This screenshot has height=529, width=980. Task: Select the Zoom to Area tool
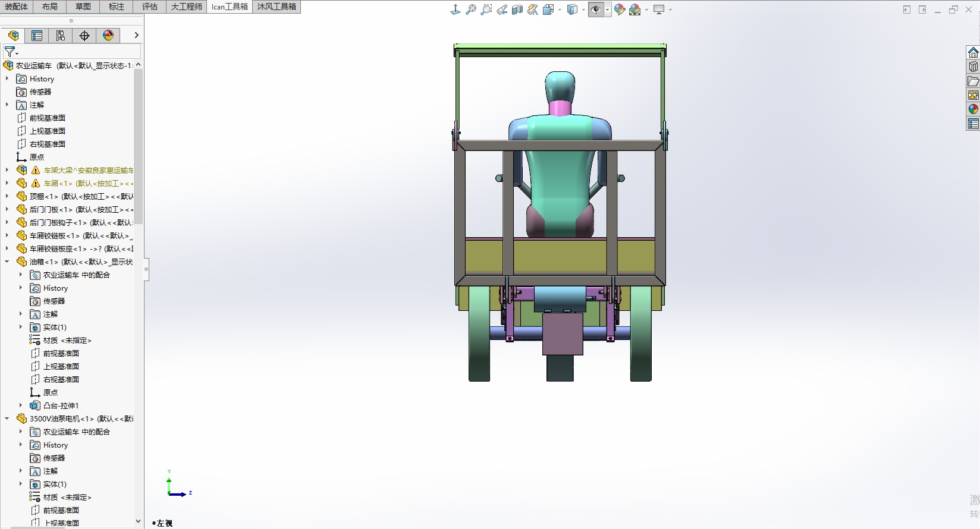point(486,10)
